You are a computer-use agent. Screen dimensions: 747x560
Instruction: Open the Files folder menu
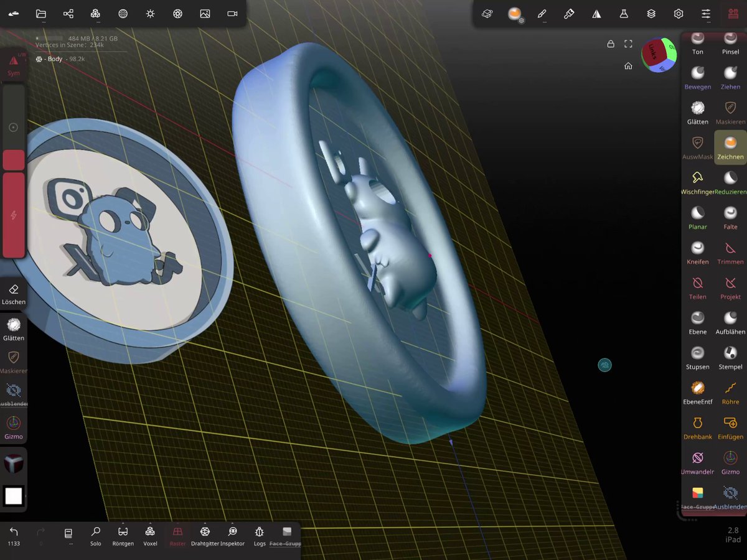[41, 14]
